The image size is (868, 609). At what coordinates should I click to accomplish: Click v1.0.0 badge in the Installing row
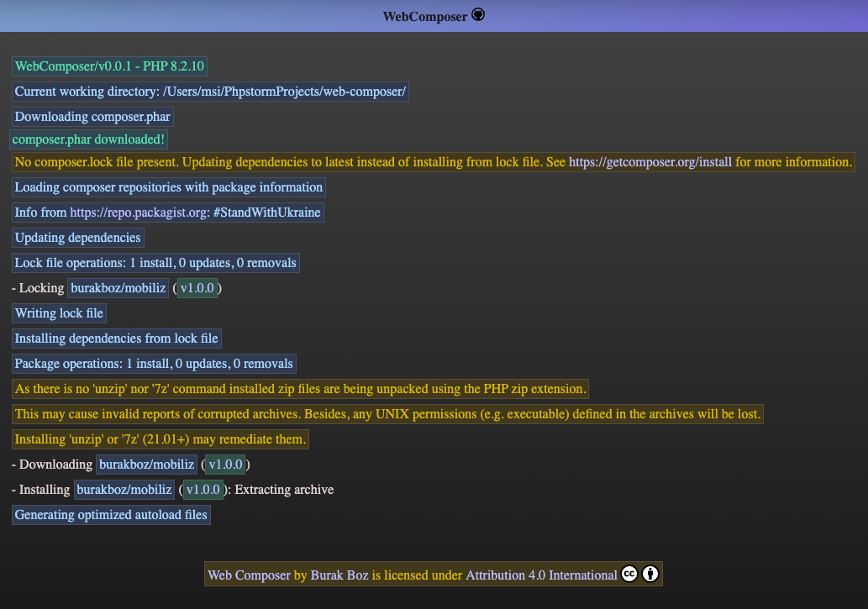coord(203,490)
